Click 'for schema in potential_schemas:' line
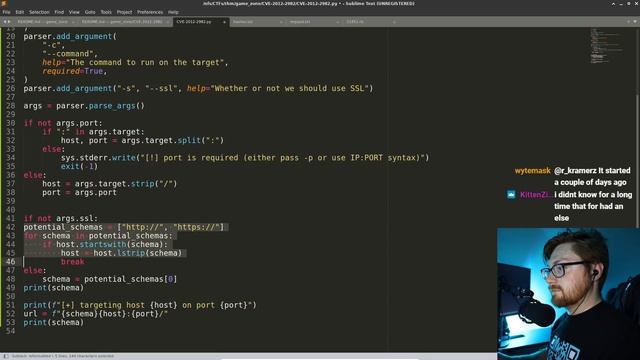 pyautogui.click(x=98, y=236)
